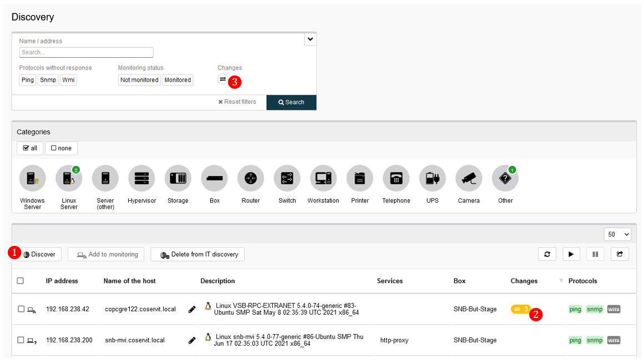The height and width of the screenshot is (364, 644).
Task: Collapse the search filter panel chevron
Action: coord(310,39)
